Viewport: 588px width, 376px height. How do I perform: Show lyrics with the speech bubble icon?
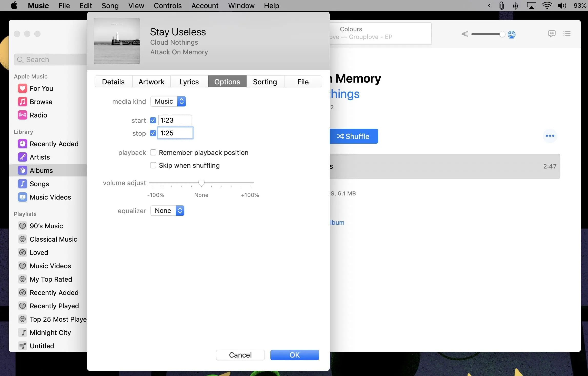[x=552, y=34]
